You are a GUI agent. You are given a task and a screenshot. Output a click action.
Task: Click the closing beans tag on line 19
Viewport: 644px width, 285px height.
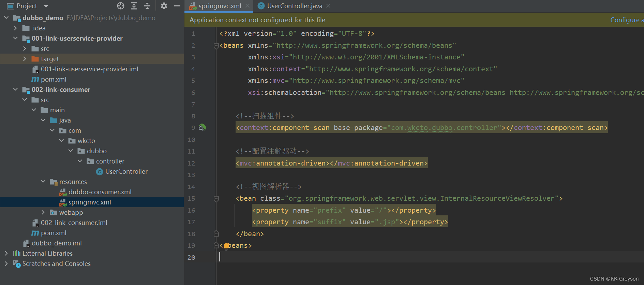click(236, 245)
